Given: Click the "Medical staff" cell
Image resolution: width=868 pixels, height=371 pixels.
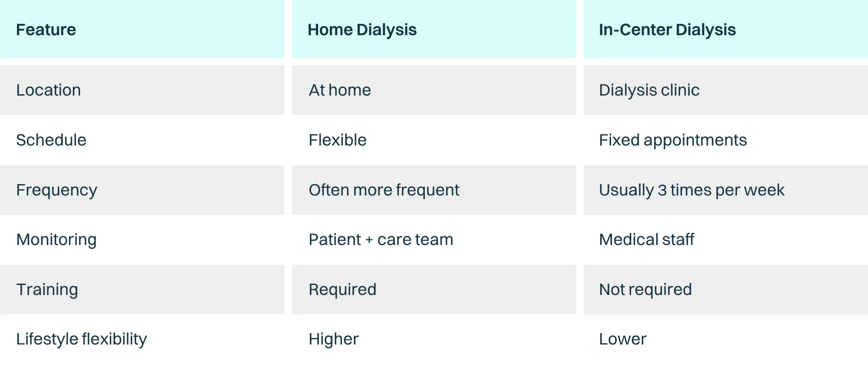Looking at the screenshot, I should (x=646, y=239).
